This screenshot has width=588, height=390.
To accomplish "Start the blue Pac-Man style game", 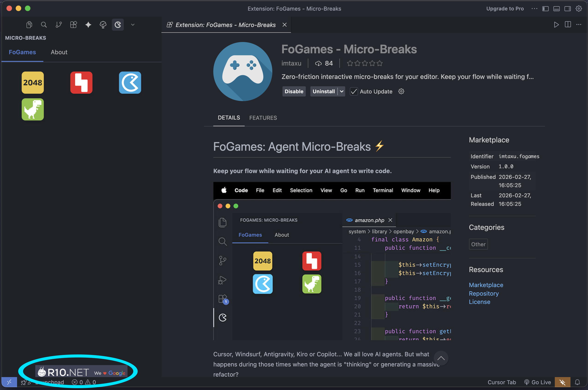I will [x=130, y=83].
